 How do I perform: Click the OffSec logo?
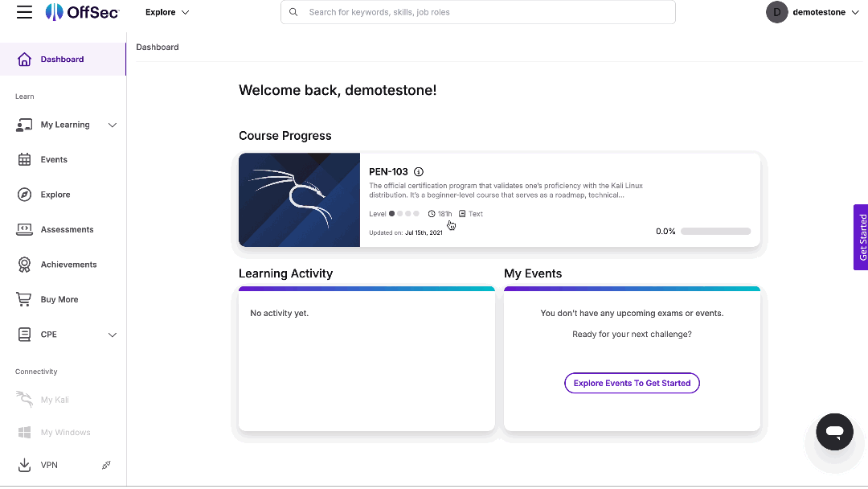(x=82, y=12)
